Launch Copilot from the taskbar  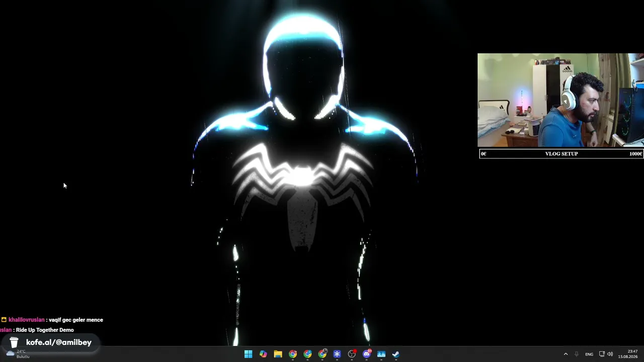(x=263, y=354)
